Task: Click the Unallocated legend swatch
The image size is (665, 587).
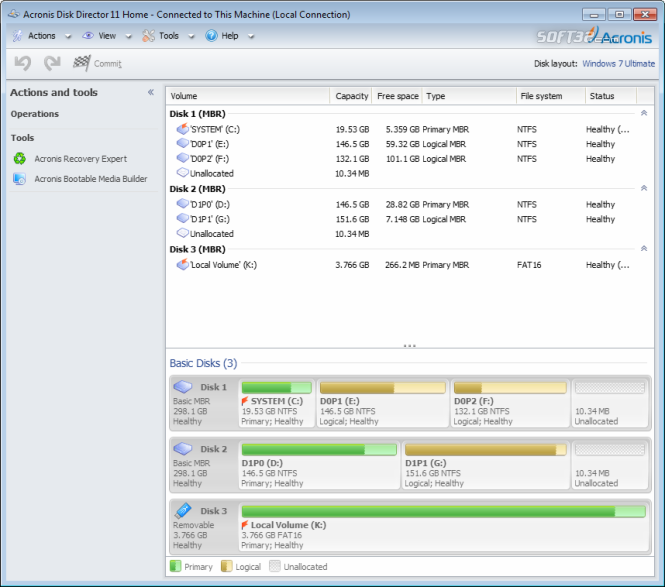Action: 275,566
